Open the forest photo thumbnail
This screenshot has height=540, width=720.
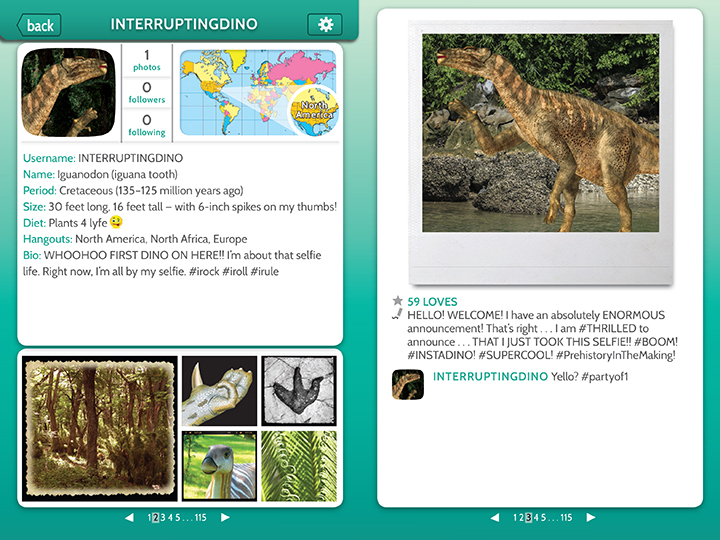tap(100, 428)
